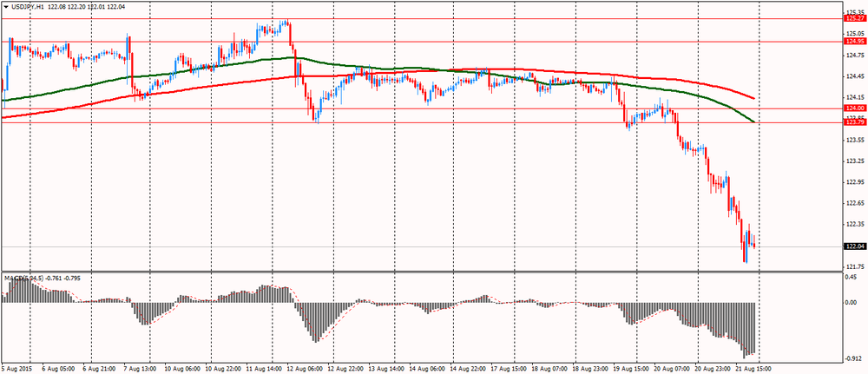Click the 12 Aug 06:00 time label
The height and width of the screenshot is (374, 868).
pos(306,367)
